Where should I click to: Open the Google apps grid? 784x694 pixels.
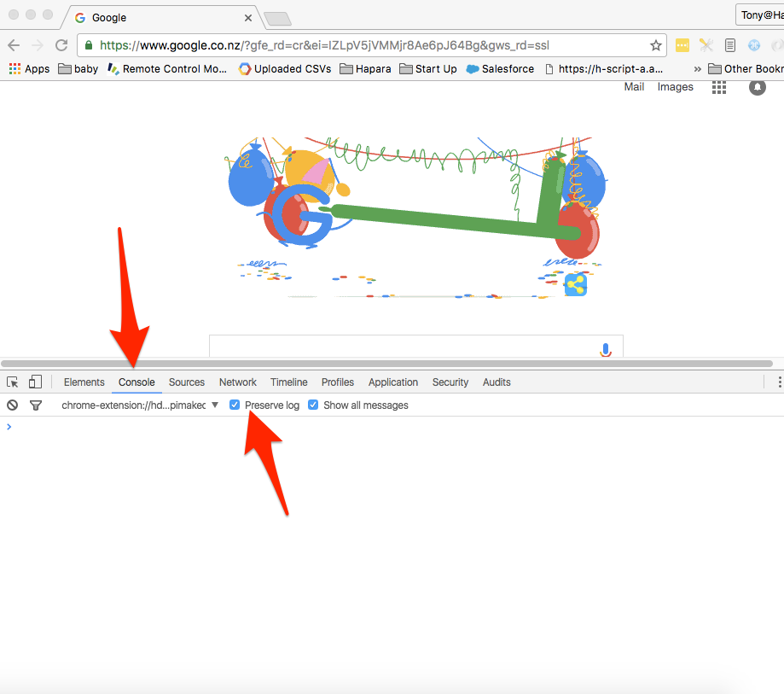pos(719,88)
